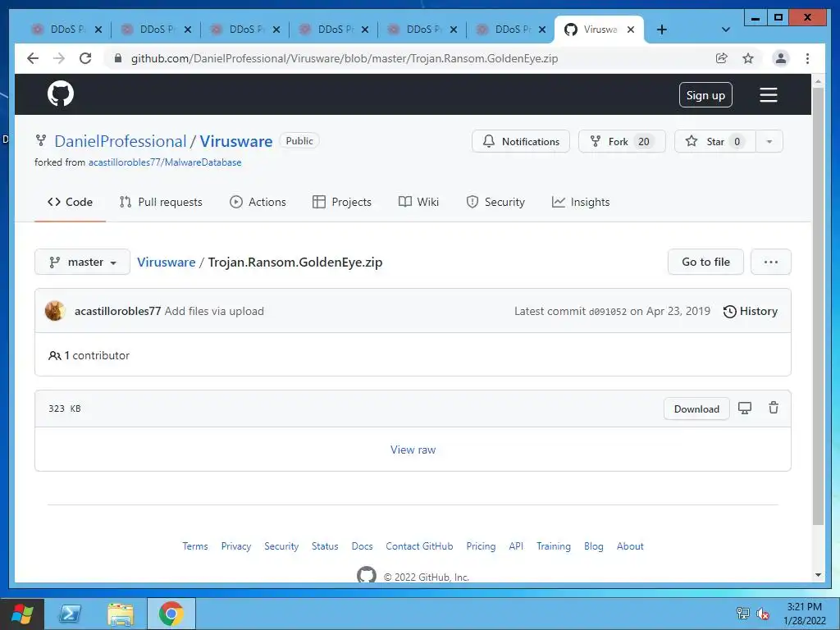Open the repository Security tab
Screen dimensions: 840x630
495,202
